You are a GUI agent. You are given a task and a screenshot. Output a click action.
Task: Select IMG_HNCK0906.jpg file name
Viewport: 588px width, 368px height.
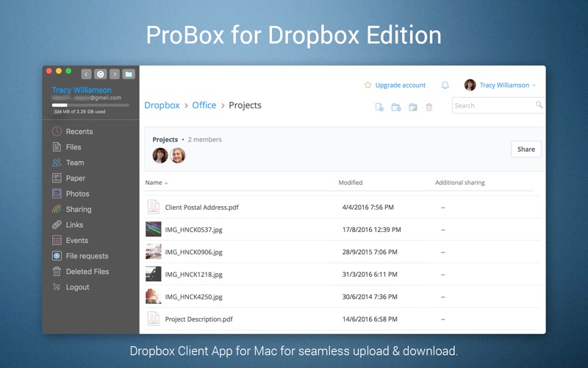[193, 252]
